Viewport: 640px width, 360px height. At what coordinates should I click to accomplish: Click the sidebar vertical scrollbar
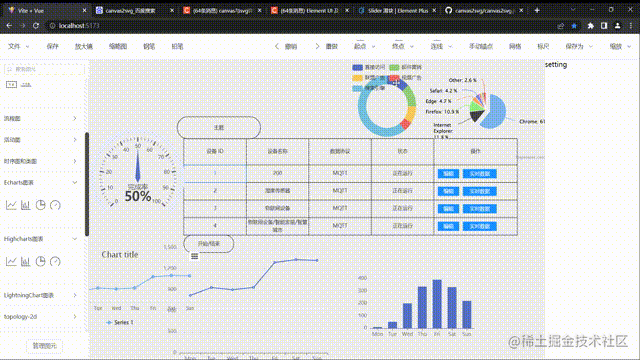click(x=87, y=184)
